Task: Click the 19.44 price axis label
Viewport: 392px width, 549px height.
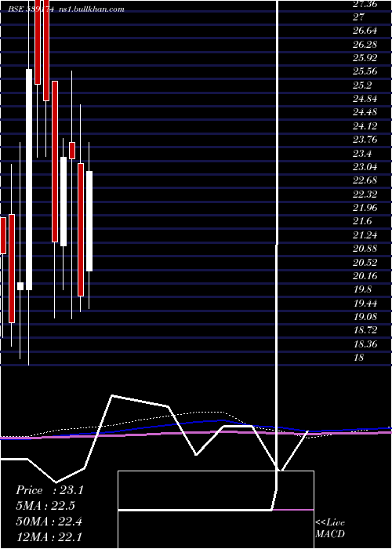Action: click(x=365, y=304)
